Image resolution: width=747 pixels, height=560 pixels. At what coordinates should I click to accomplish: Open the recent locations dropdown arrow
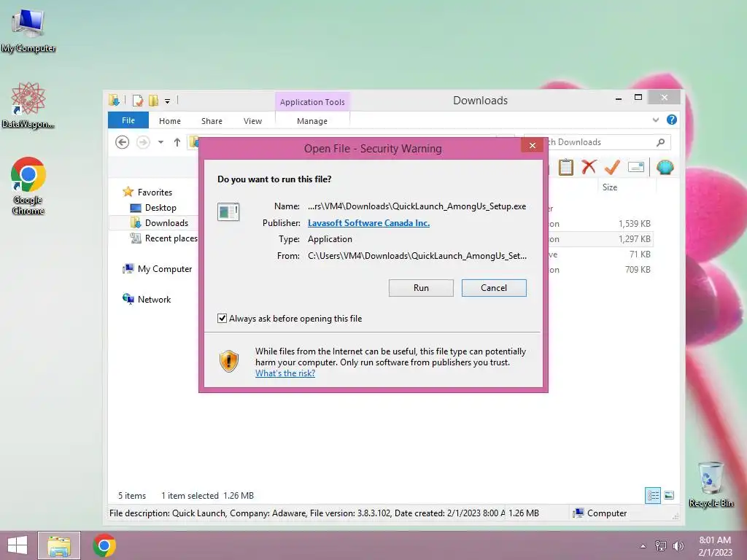pos(160,142)
